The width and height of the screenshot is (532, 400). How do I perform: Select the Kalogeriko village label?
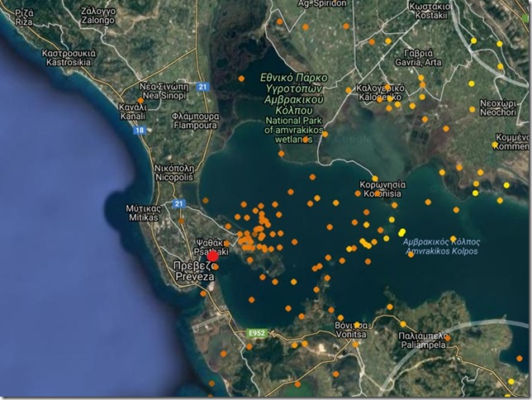coord(379,92)
